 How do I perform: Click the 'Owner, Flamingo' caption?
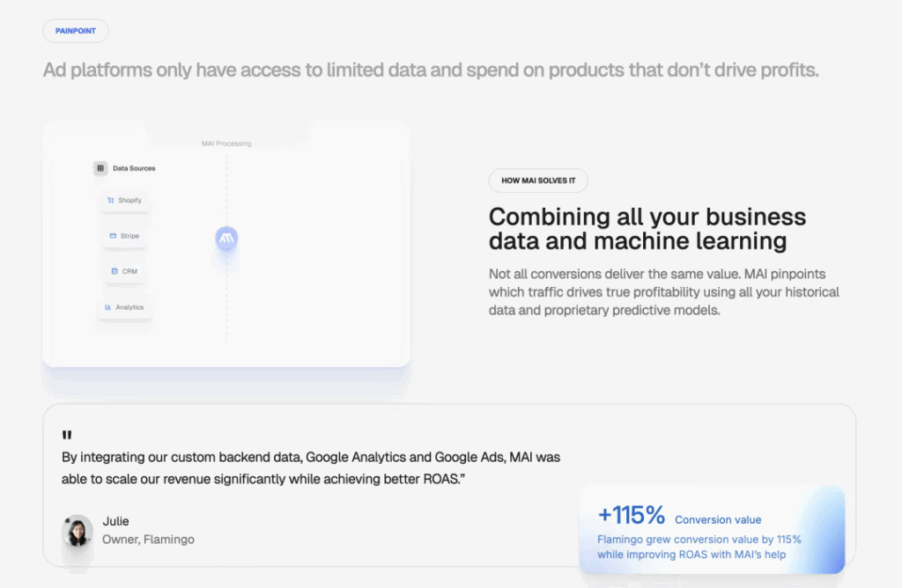click(148, 539)
